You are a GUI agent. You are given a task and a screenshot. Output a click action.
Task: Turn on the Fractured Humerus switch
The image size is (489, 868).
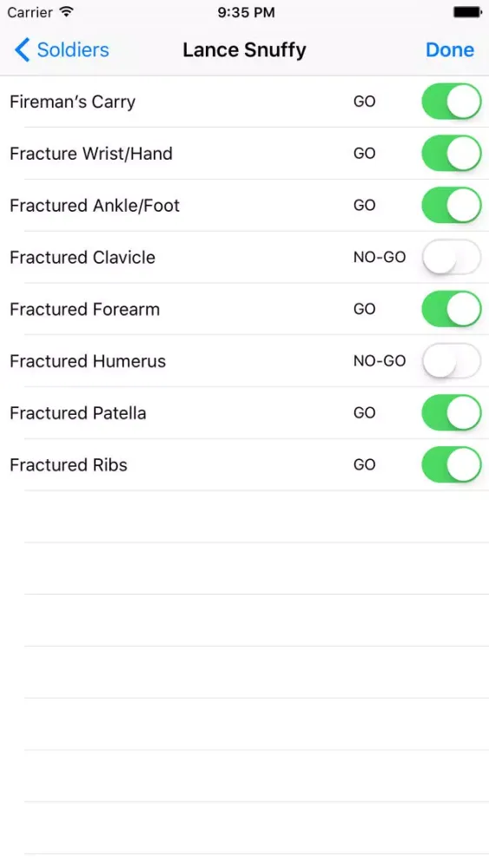pyautogui.click(x=452, y=361)
